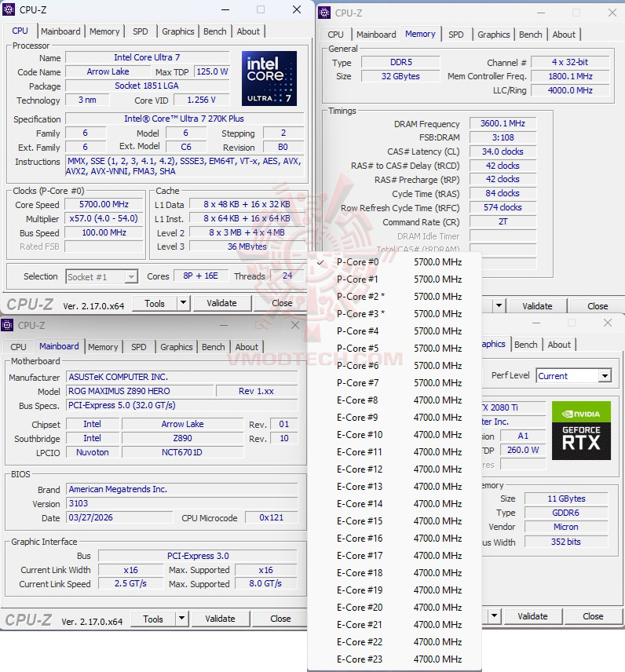Select checked P-Core #0 in the core list

pyautogui.click(x=394, y=262)
